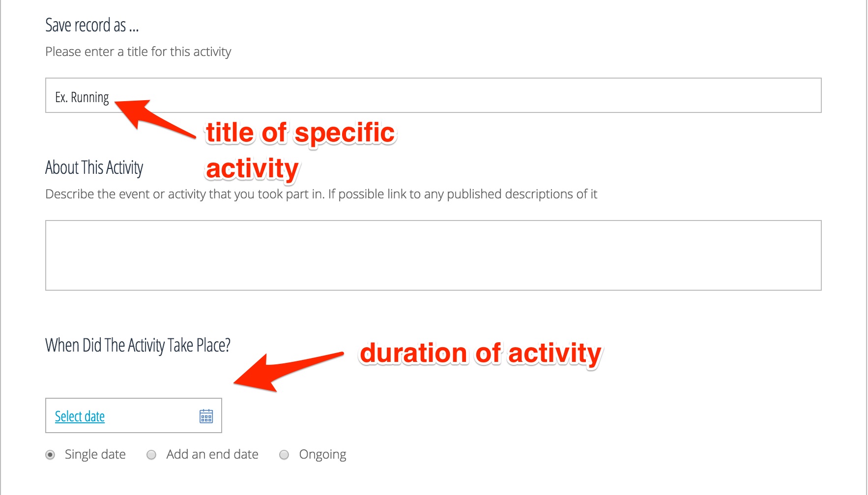Click the red 'title of specific activity' annotation

300,150
